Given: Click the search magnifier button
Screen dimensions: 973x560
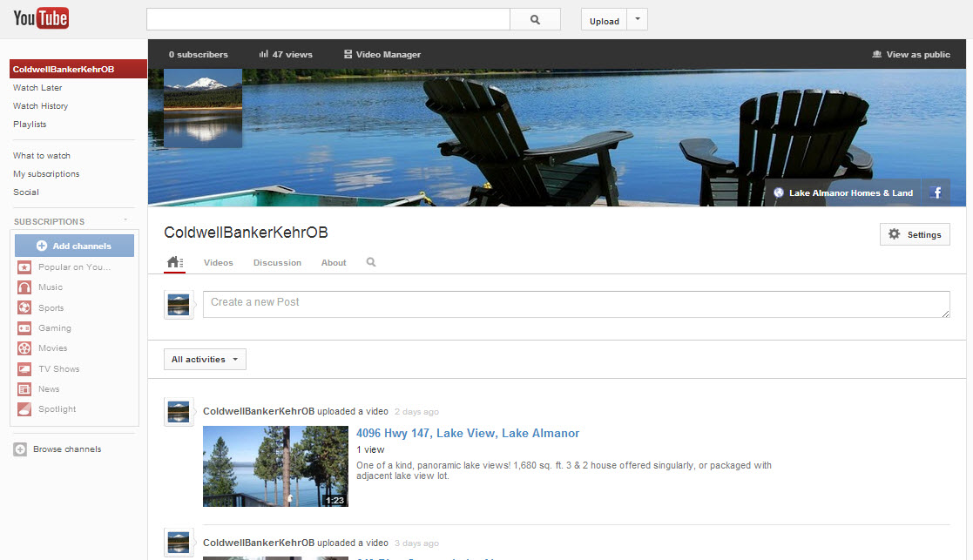Looking at the screenshot, I should tap(535, 20).
